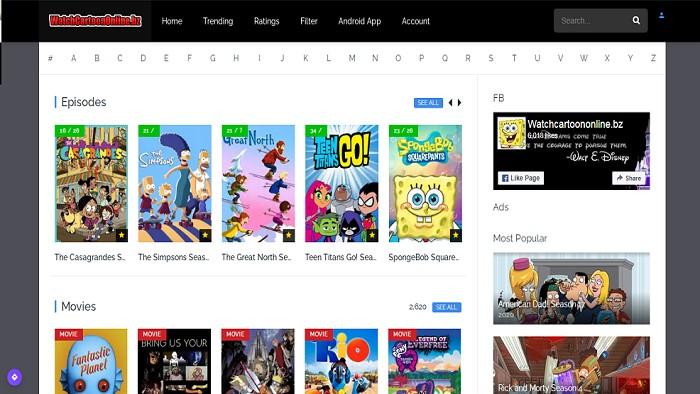Open the Trending menu item

point(218,21)
